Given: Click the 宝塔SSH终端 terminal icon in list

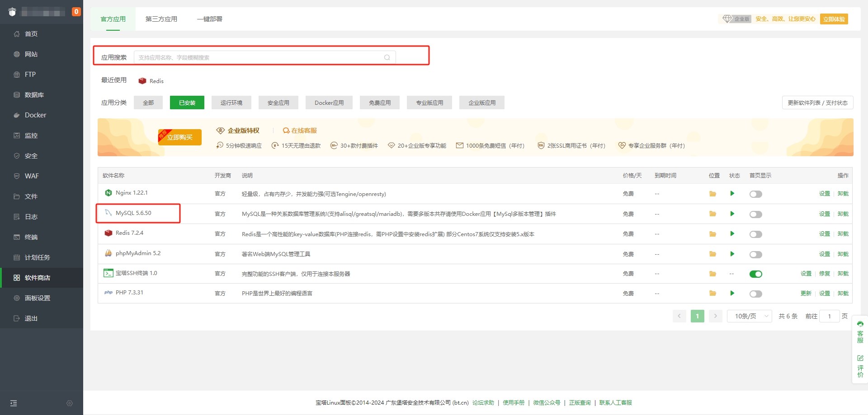Looking at the screenshot, I should [108, 273].
